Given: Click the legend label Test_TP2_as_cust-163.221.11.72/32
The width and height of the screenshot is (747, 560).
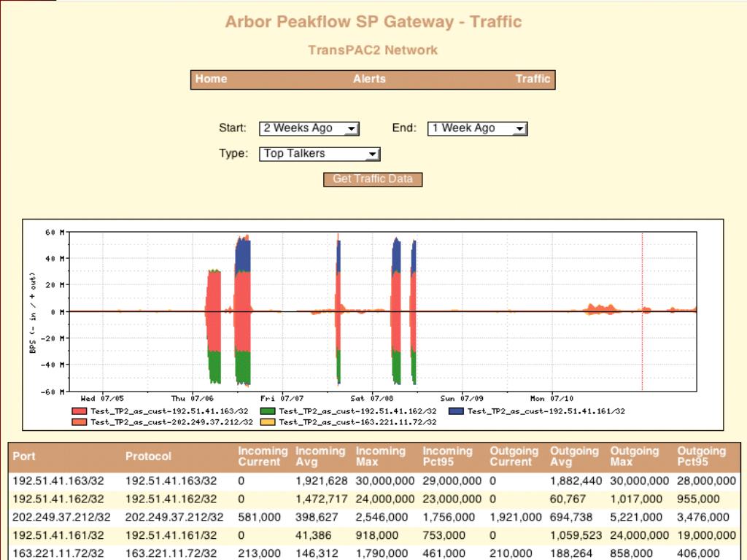Looking at the screenshot, I should [357, 422].
